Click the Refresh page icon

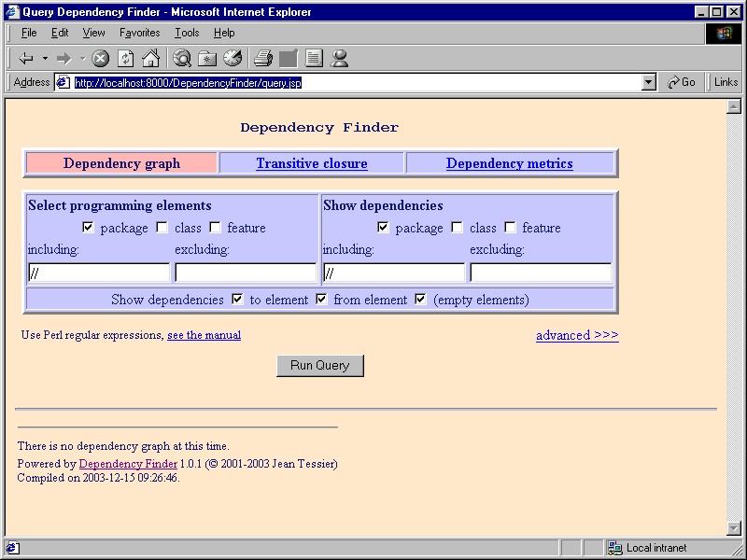click(x=125, y=58)
